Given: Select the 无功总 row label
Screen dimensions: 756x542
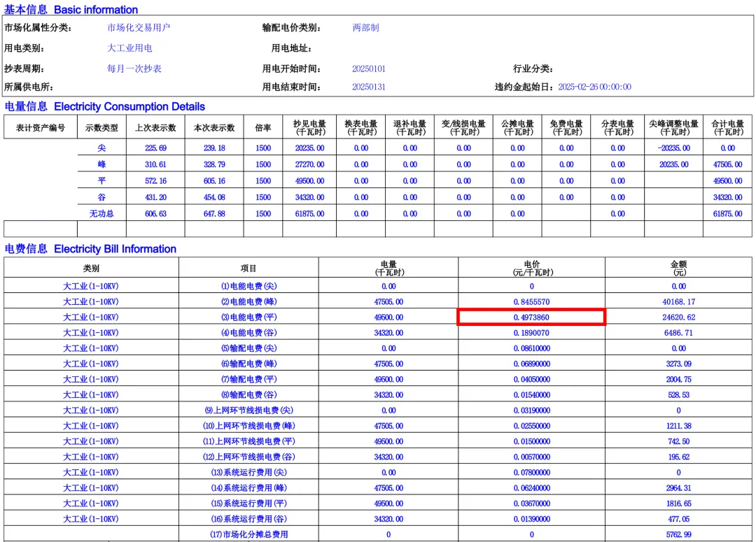Looking at the screenshot, I should point(101,214).
